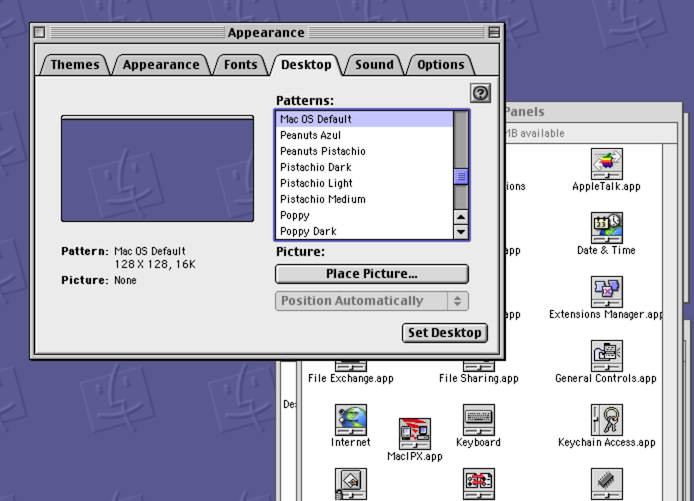Switch to the Themes tab
The width and height of the screenshot is (694, 501).
(x=75, y=65)
